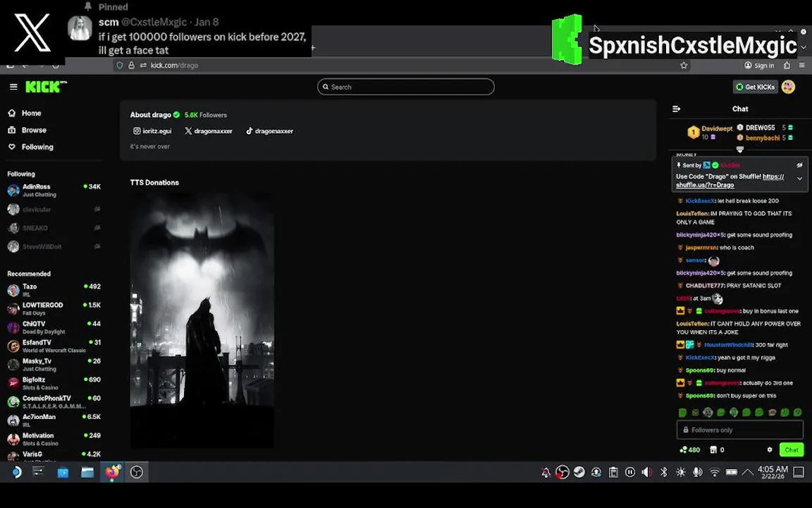Screen dimensions: 812x508
Task: Open recommended channel LOWTIERGOD
Action: tap(54, 308)
